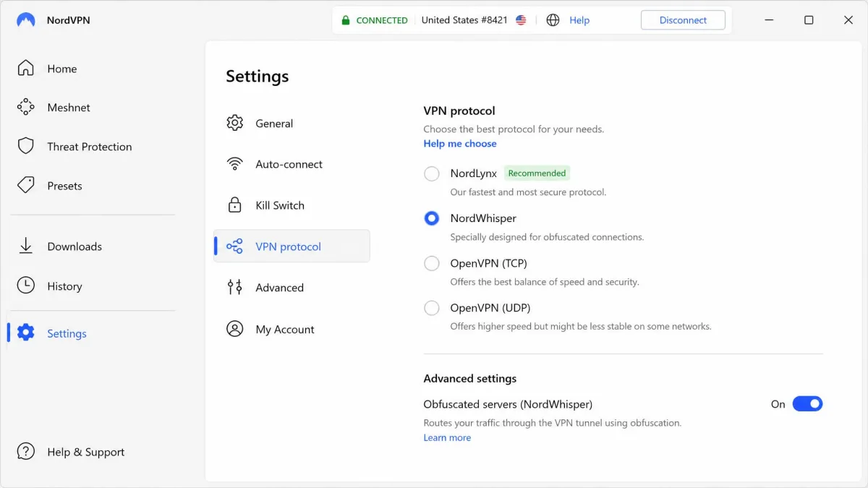Click the Help & Support label
Viewport: 868px width, 488px height.
click(86, 452)
